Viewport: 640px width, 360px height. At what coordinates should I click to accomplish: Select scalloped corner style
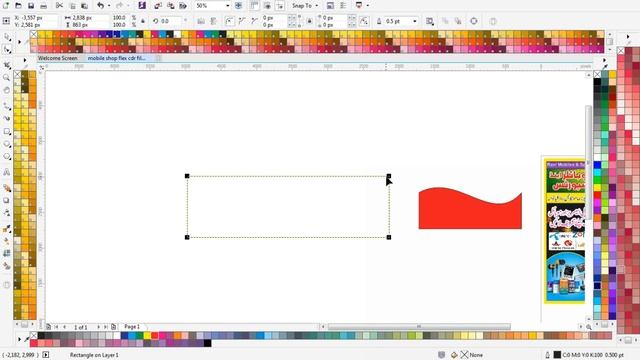pos(242,21)
